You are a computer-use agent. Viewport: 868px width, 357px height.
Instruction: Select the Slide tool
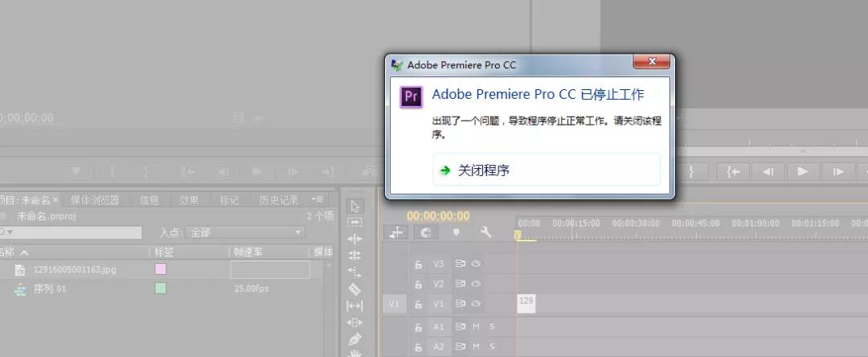coord(355,322)
